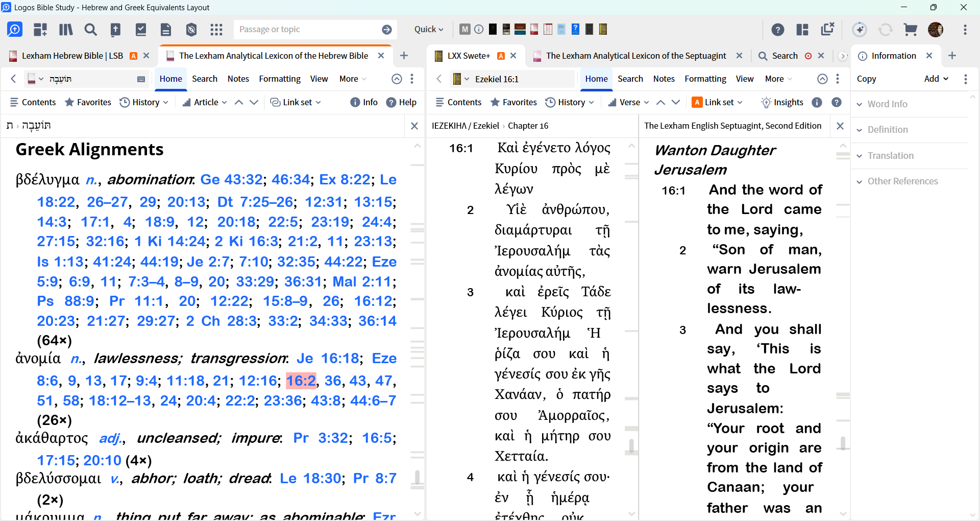Screen dimensions: 980x521
Task: Open the Notes menu in LXX Swete panel
Action: [x=664, y=79]
